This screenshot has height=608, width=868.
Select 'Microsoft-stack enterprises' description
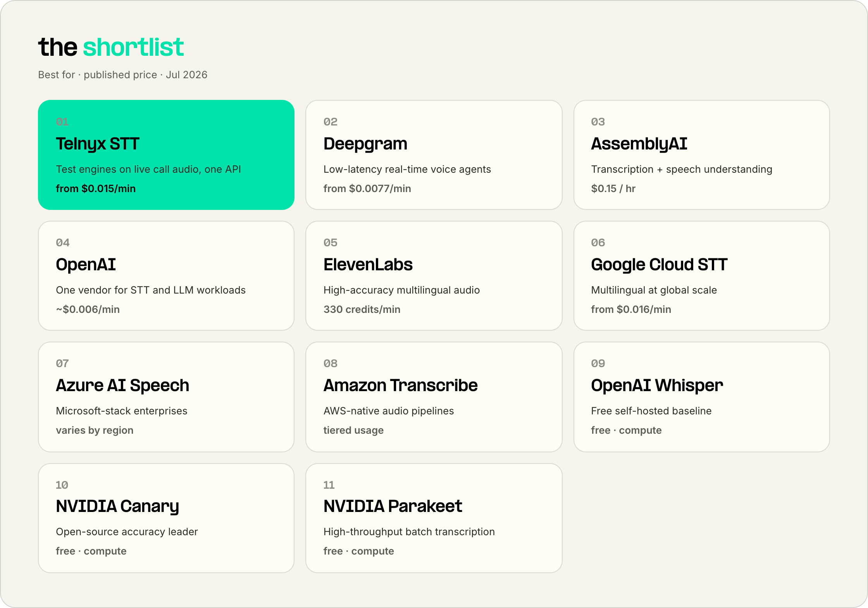tap(122, 411)
